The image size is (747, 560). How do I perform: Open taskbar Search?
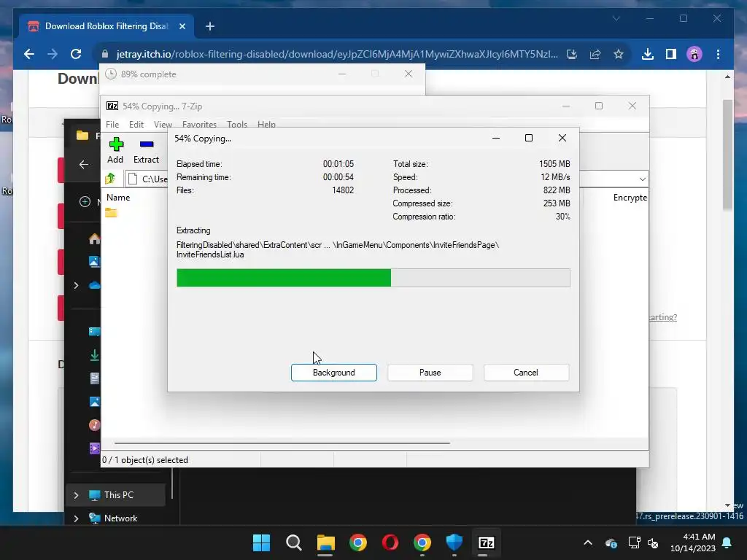(x=293, y=542)
